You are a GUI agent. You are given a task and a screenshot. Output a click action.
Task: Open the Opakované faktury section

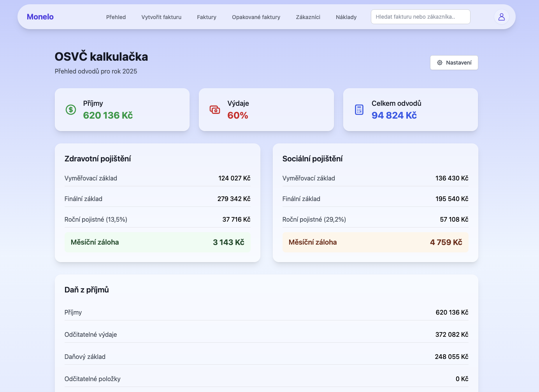pyautogui.click(x=256, y=17)
